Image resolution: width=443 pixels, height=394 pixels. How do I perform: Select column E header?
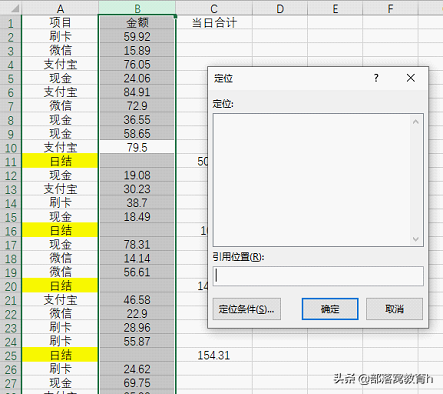click(335, 8)
